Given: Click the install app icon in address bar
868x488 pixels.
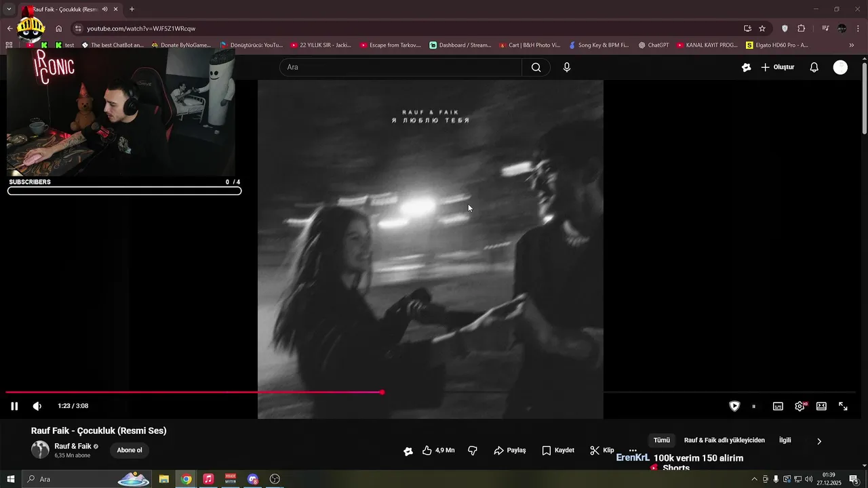Looking at the screenshot, I should click(747, 28).
